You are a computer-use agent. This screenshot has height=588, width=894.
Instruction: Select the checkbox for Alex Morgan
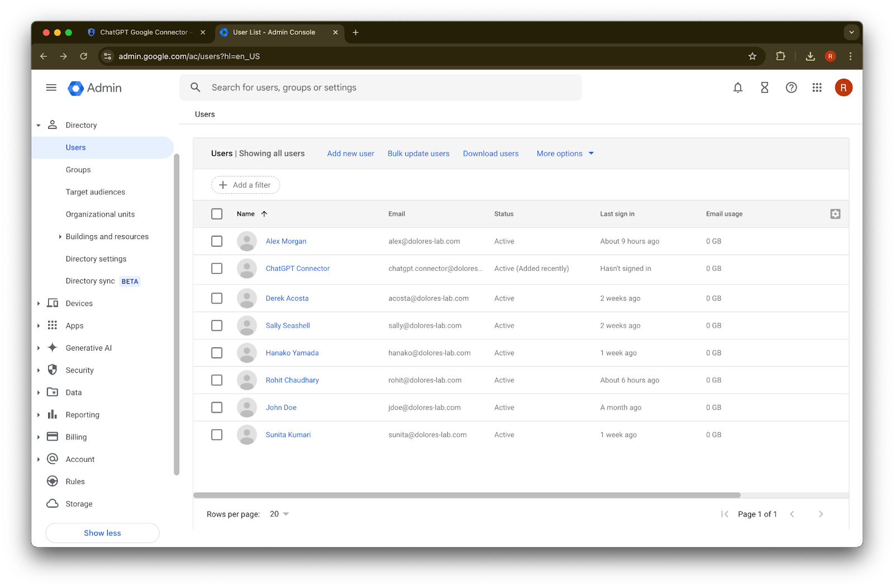point(217,241)
